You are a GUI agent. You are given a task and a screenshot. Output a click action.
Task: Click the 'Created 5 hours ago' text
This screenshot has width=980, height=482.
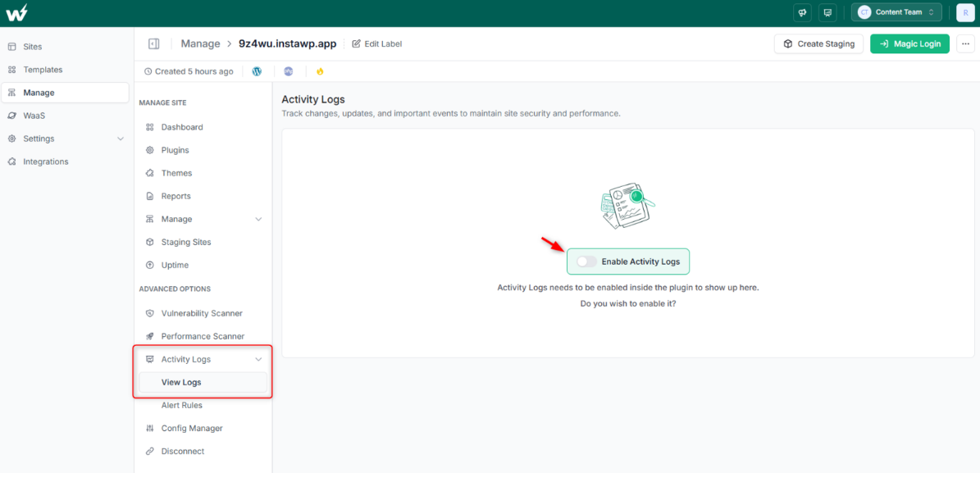point(194,71)
